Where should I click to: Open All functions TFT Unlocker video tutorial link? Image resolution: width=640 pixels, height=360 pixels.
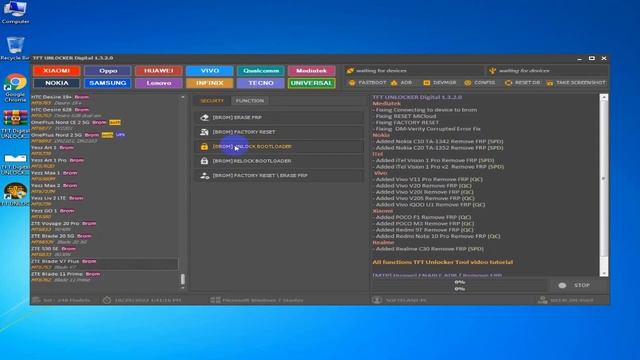point(442,262)
